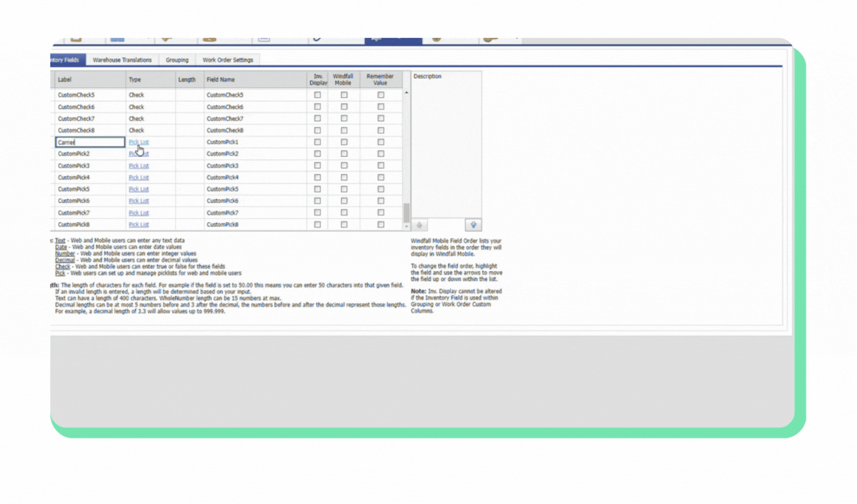Toggle Inv. Display checkbox for CustomPick8

(318, 225)
